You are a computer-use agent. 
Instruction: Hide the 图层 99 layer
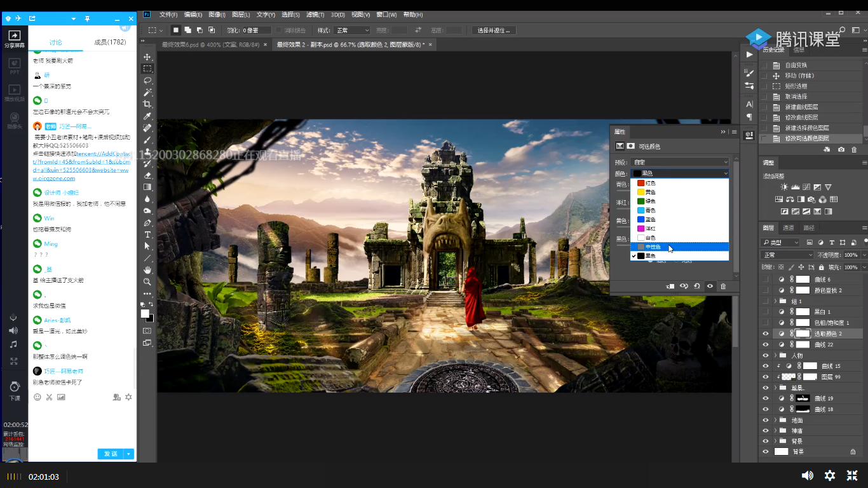pos(765,377)
